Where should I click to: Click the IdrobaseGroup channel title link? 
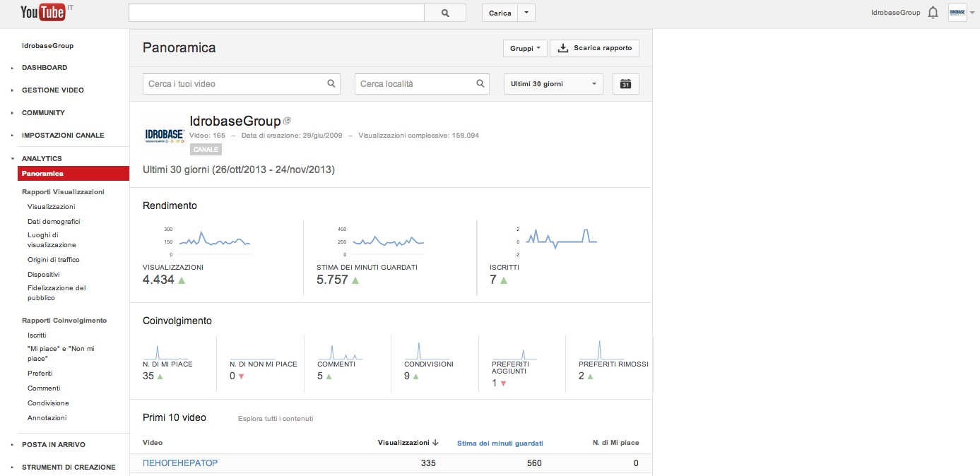click(235, 121)
